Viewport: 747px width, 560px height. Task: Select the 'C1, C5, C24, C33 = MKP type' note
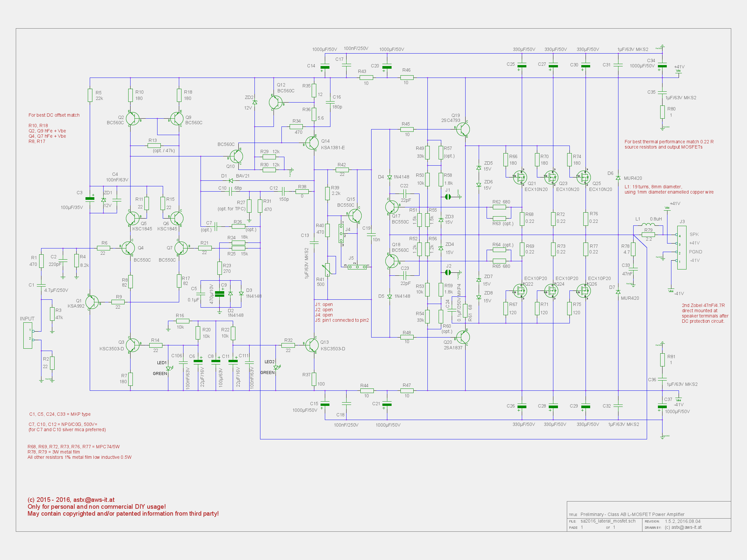(x=60, y=414)
